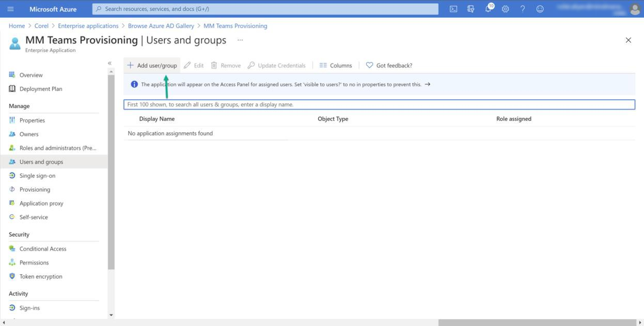Click the Microsoft Azure logo text
644x326 pixels.
tap(53, 9)
